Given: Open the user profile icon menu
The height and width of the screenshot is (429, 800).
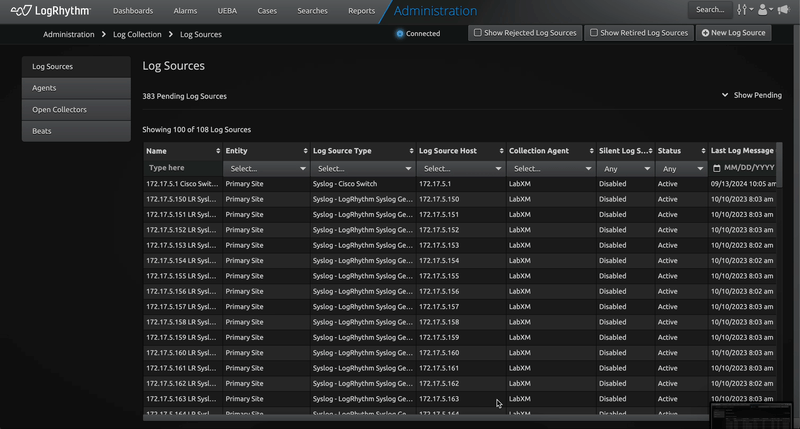Looking at the screenshot, I should [x=764, y=10].
